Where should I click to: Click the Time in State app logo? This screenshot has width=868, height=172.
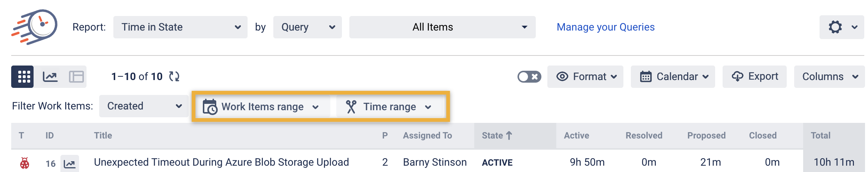click(x=35, y=27)
